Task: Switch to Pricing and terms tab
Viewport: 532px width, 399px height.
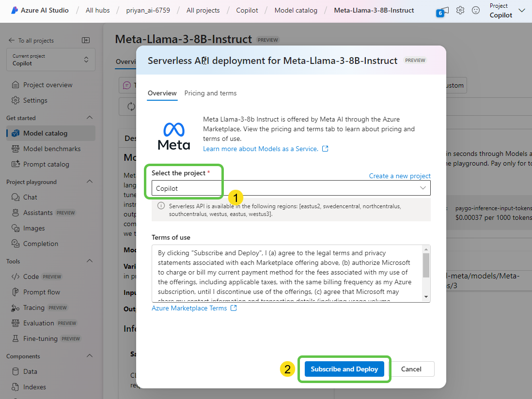Action: click(210, 93)
